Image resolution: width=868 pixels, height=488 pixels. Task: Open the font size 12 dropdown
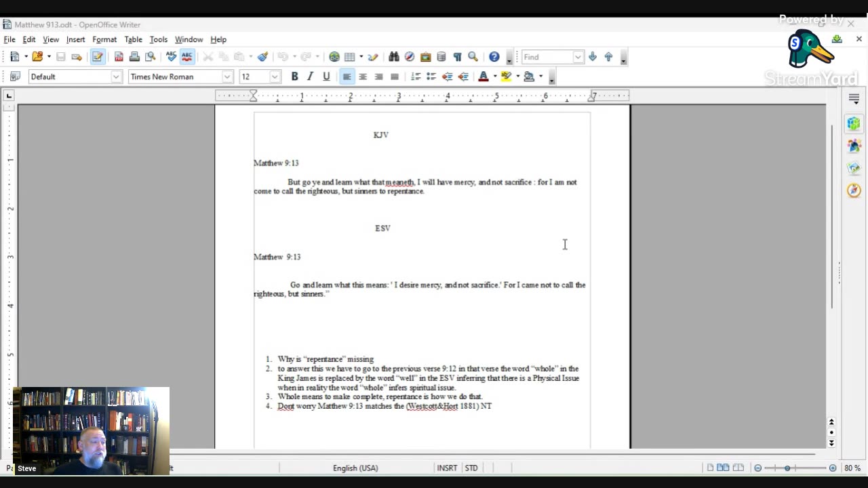pyautogui.click(x=275, y=77)
